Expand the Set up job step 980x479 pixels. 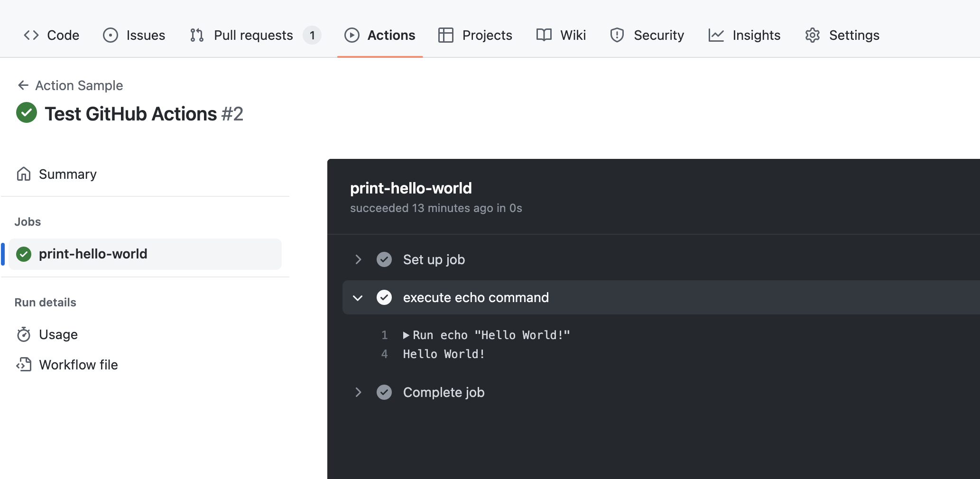pyautogui.click(x=358, y=259)
